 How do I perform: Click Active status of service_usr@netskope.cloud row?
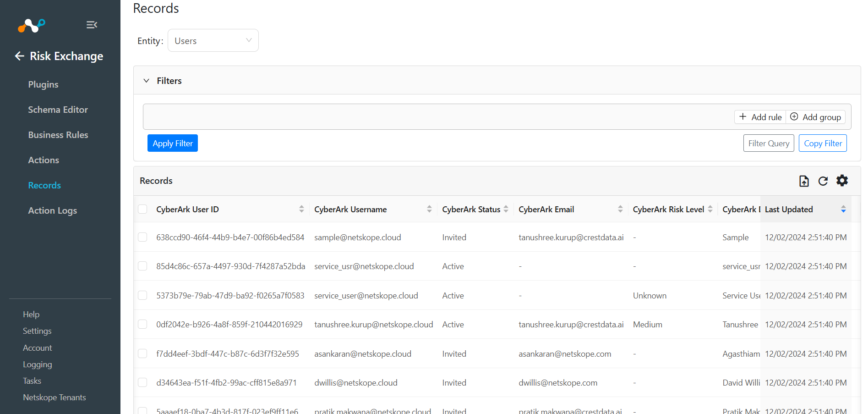[453, 266]
